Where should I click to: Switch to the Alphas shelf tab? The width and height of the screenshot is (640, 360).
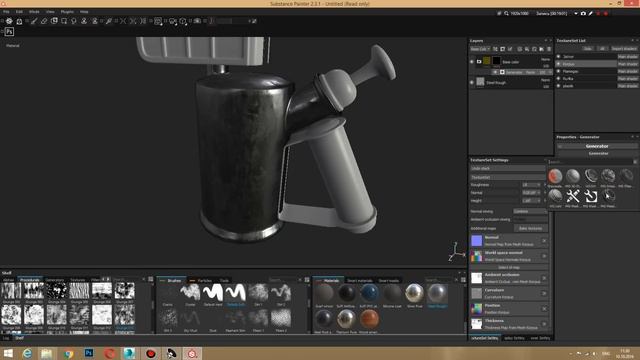(x=9, y=280)
